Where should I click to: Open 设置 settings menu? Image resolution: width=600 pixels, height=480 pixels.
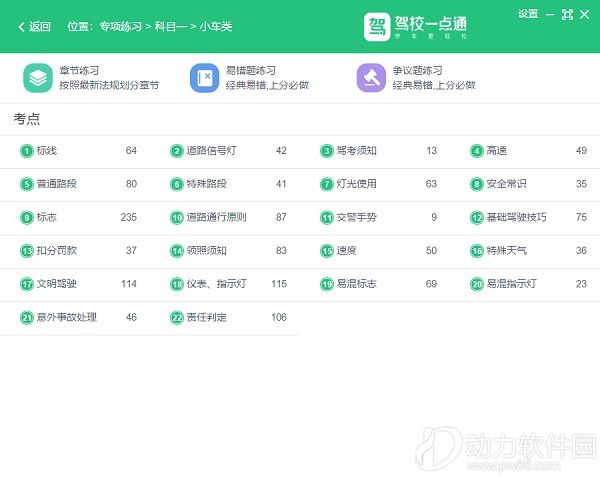528,14
